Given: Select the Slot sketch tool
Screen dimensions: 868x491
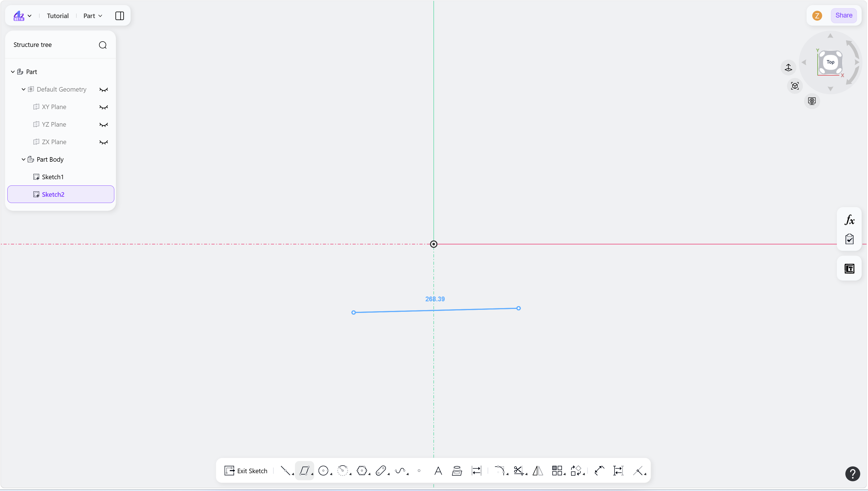Looking at the screenshot, I should [380, 470].
